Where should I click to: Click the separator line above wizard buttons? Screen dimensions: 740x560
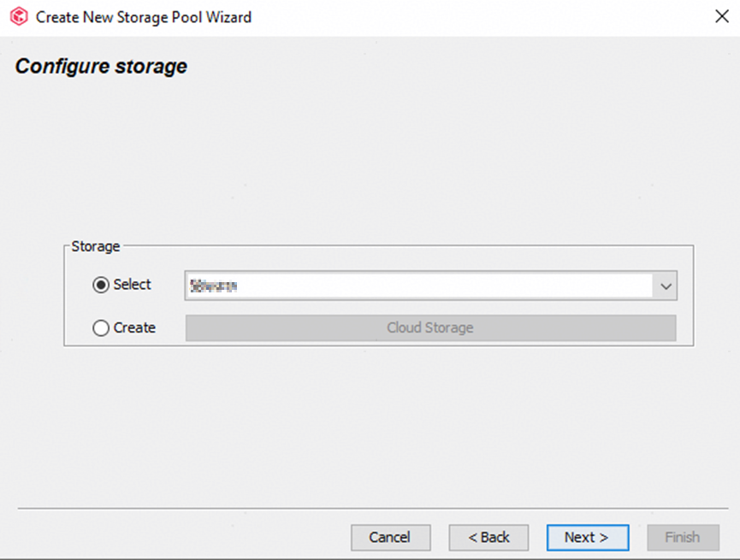click(368, 509)
